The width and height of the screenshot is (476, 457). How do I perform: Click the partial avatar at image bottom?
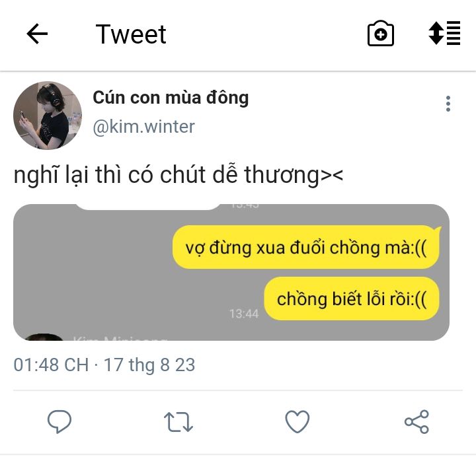coord(44,337)
